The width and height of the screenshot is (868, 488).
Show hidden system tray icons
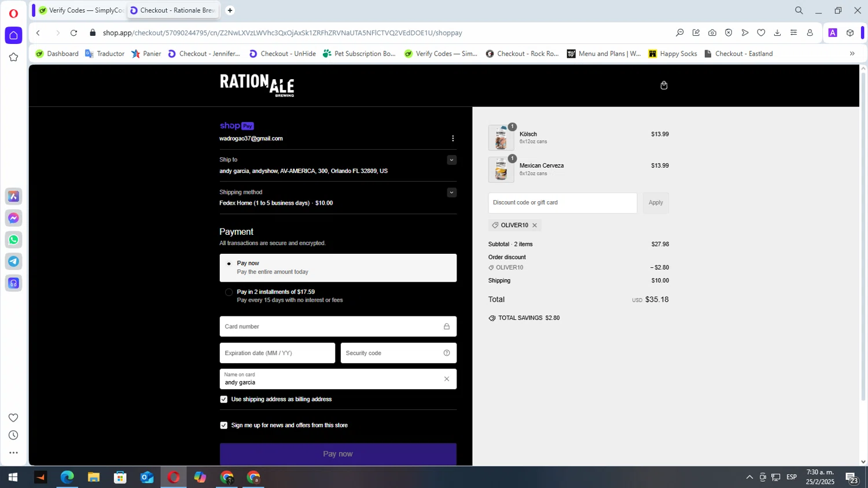(x=749, y=478)
